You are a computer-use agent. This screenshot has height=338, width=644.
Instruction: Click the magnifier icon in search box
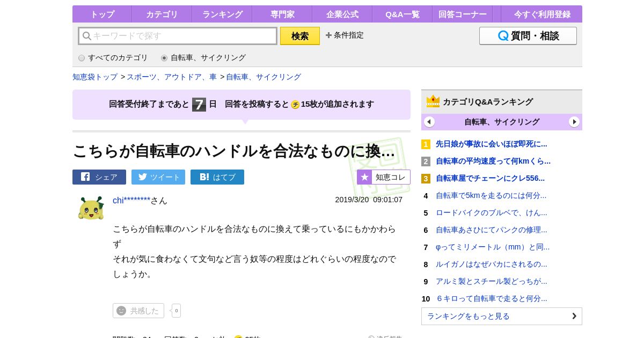point(86,36)
